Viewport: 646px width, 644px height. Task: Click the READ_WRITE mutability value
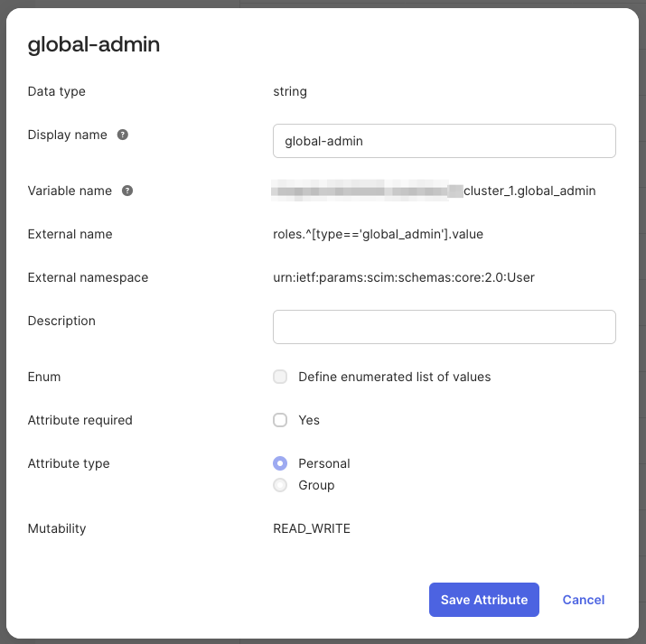(312, 528)
